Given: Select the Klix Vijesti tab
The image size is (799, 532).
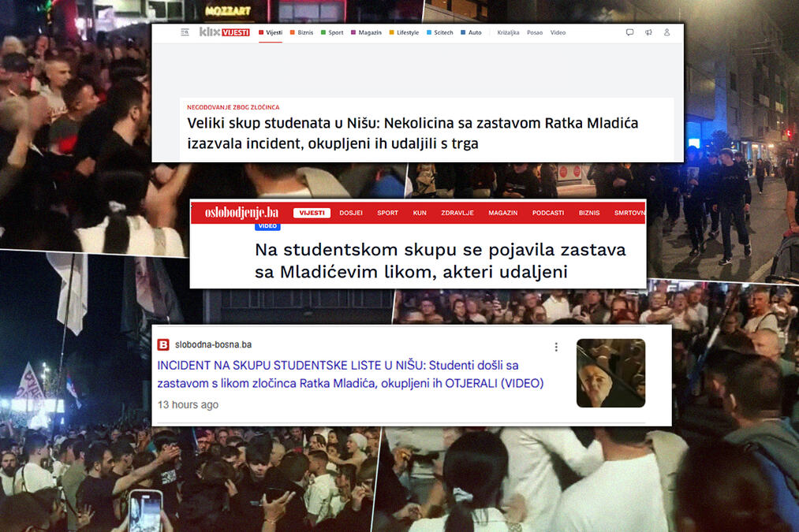Looking at the screenshot, I should 270,32.
